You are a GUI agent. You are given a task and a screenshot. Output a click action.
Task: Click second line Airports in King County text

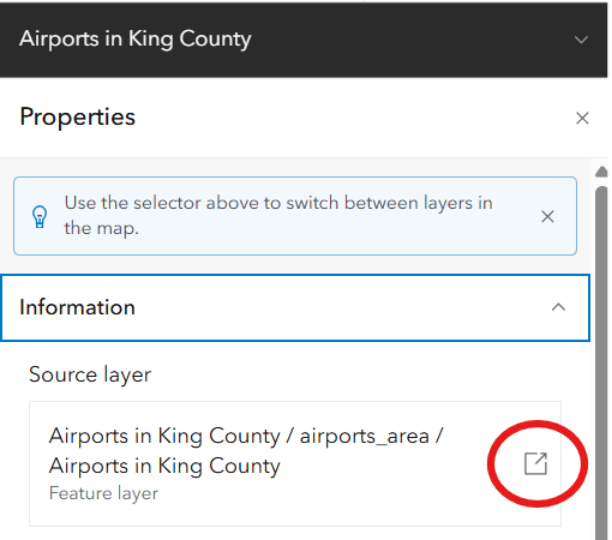[x=164, y=466]
